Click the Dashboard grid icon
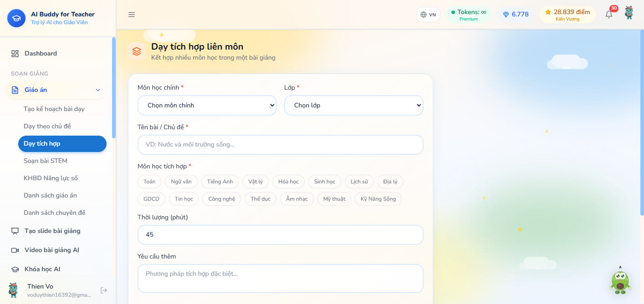Viewport: 644px width, 304px height. pos(15,54)
